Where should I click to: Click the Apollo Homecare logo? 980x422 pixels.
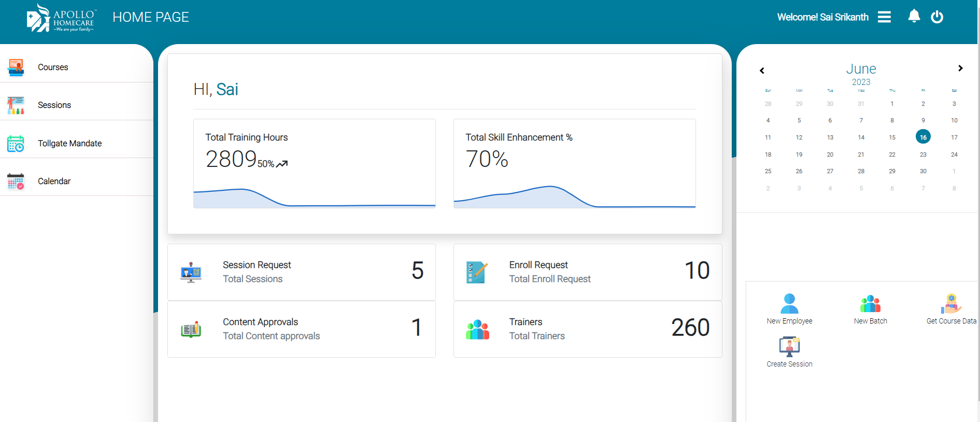(61, 19)
